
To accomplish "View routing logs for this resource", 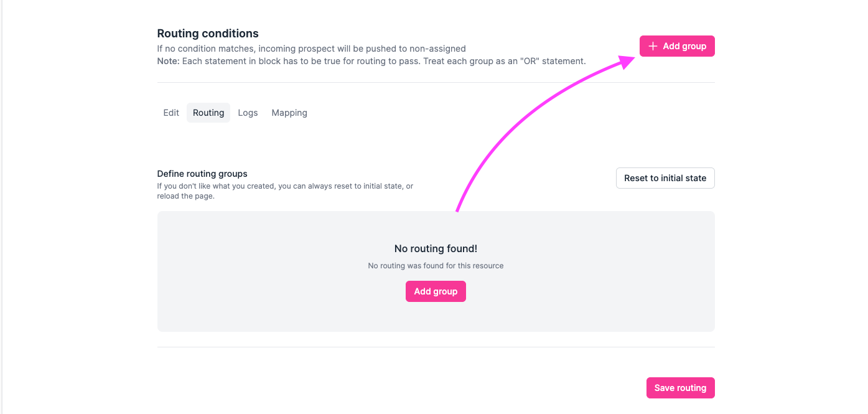I will 248,113.
